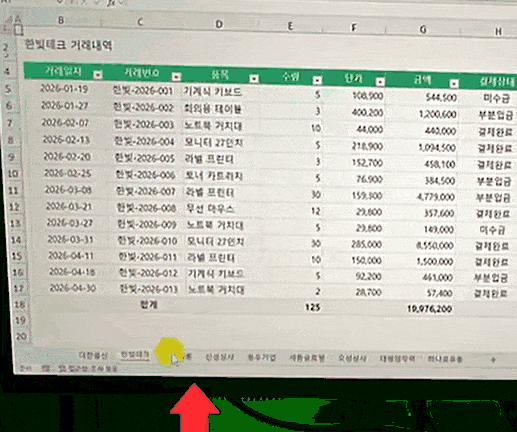Viewport: 517px width, 432px height.
Task: Select column G header
Action: [x=423, y=29]
